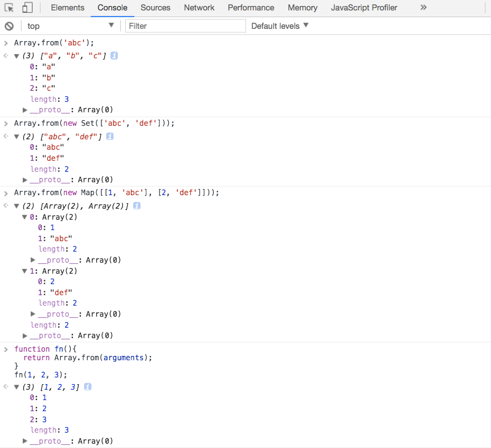Viewport: 491px width, 448px height.
Task: Collapse the (3) ["a", "b", "c"] array
Action: (17, 56)
